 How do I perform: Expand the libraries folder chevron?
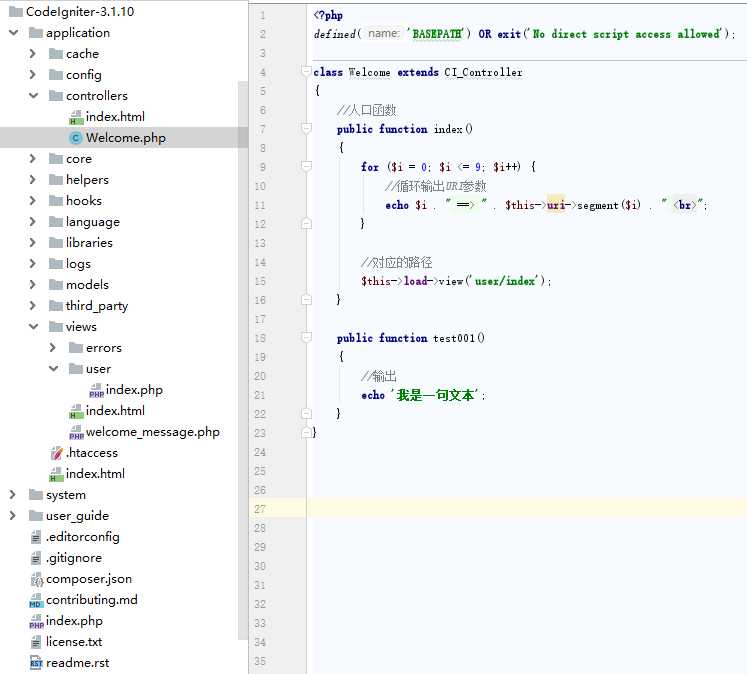tap(32, 242)
